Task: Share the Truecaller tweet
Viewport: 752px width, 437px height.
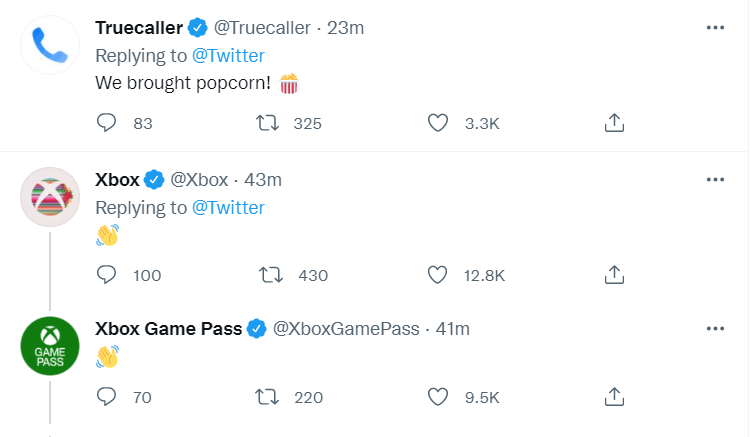Action: (615, 123)
